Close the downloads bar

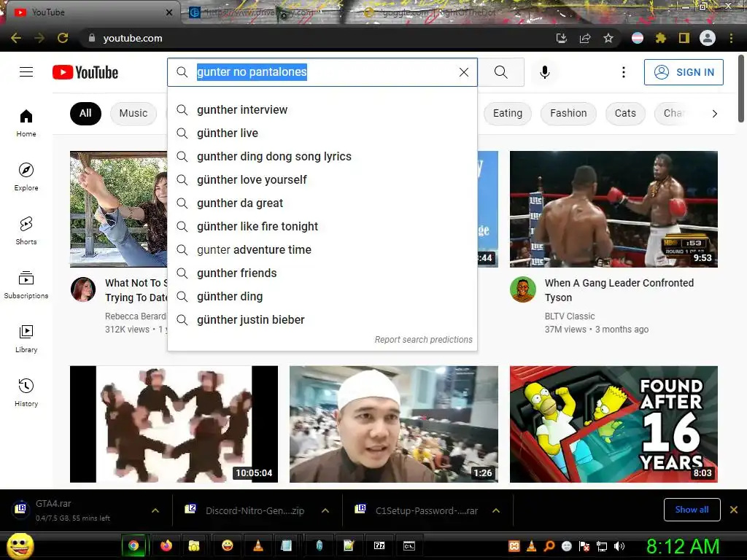[734, 510]
